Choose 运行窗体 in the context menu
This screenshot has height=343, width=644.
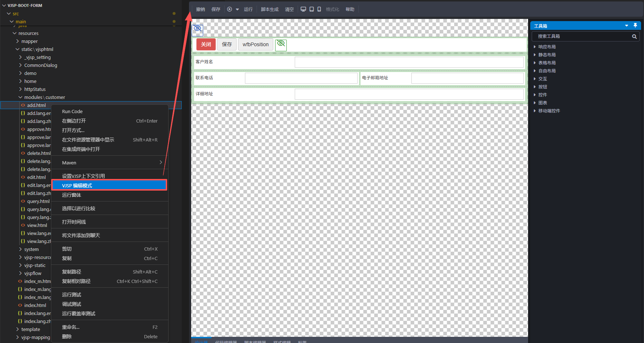[72, 195]
